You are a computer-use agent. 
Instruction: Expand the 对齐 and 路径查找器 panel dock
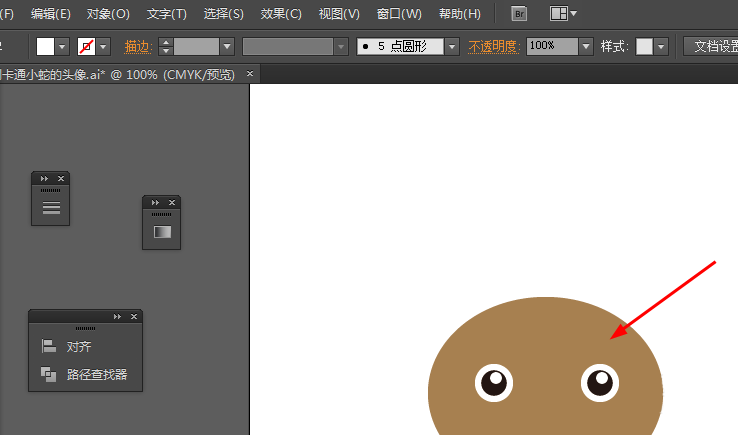click(x=117, y=316)
